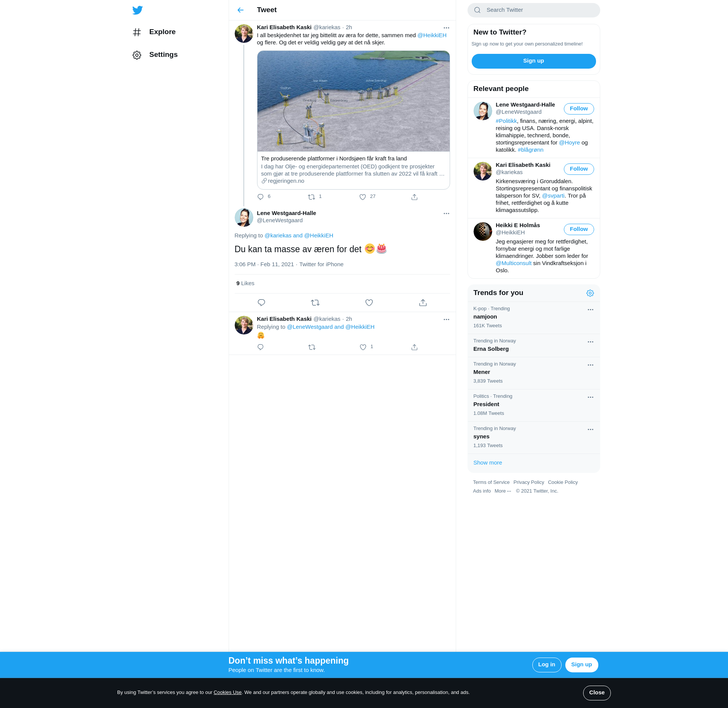Follow Lene Westgaard-Halle

click(579, 109)
